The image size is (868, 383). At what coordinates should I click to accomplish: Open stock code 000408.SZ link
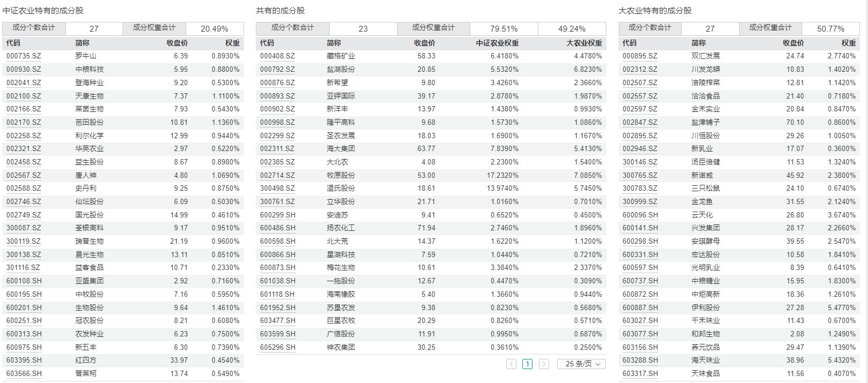(277, 56)
